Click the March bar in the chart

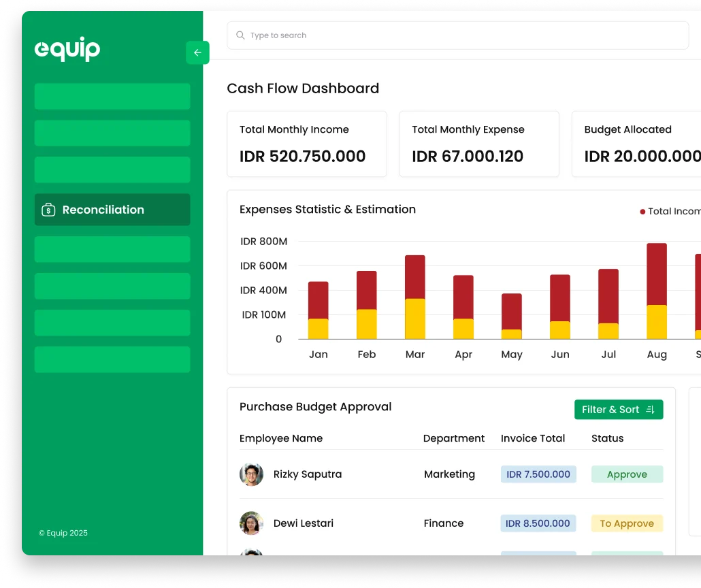click(414, 297)
